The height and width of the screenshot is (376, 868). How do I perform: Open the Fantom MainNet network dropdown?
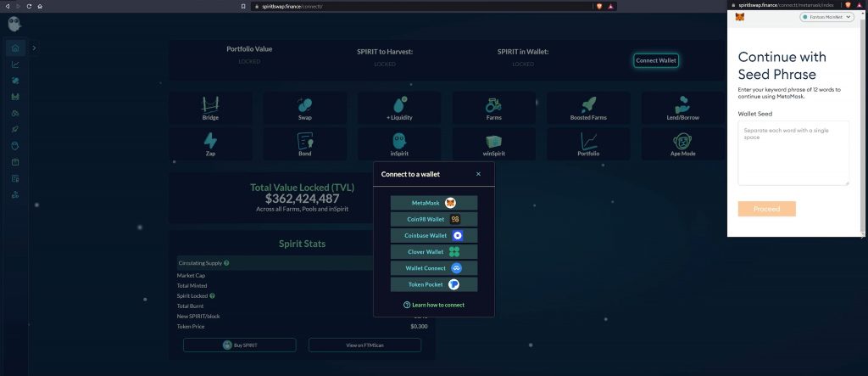(x=827, y=17)
